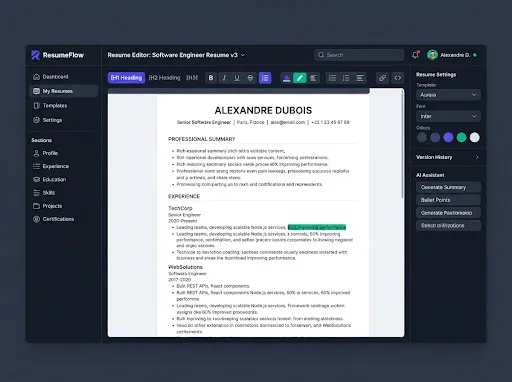Click Paris, France in resume header
Screen dimensions: 512x382
tap(250, 122)
